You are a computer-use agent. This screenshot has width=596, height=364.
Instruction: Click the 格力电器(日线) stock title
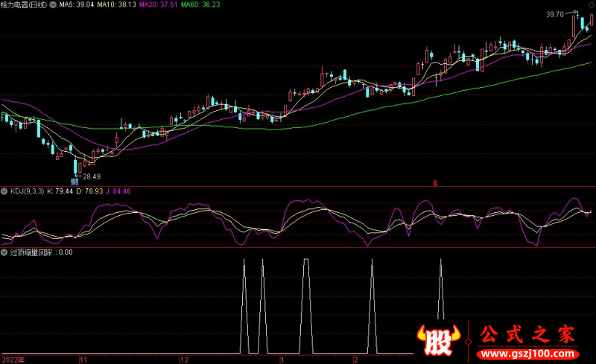24,4
